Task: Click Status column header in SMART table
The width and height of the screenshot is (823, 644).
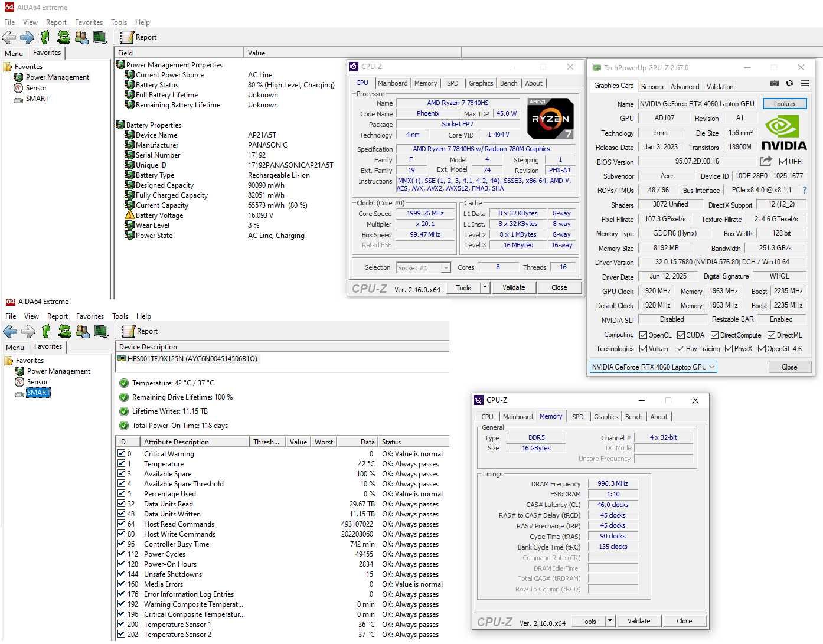Action: tap(413, 442)
